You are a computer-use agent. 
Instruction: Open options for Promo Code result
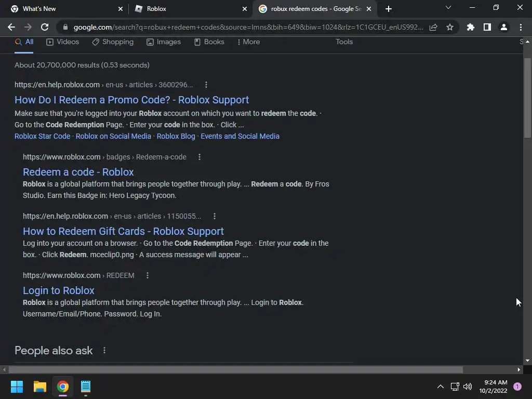(206, 85)
